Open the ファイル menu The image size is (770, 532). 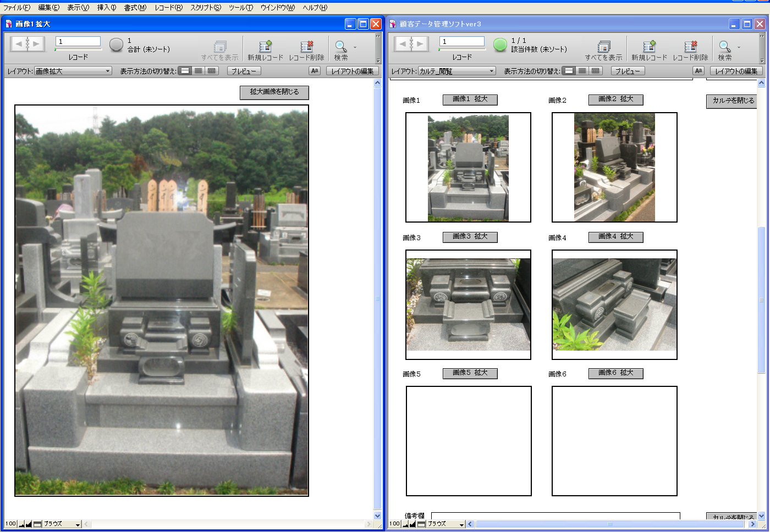point(16,8)
